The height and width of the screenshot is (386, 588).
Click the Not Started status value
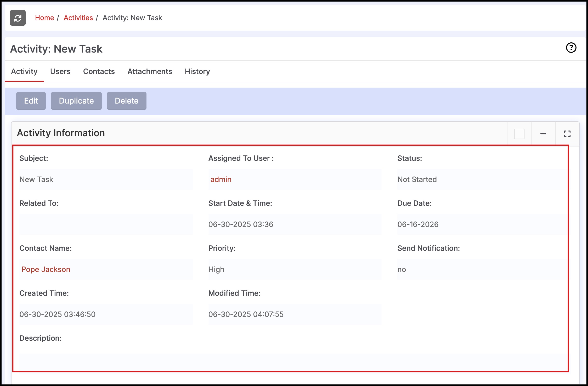[417, 179]
